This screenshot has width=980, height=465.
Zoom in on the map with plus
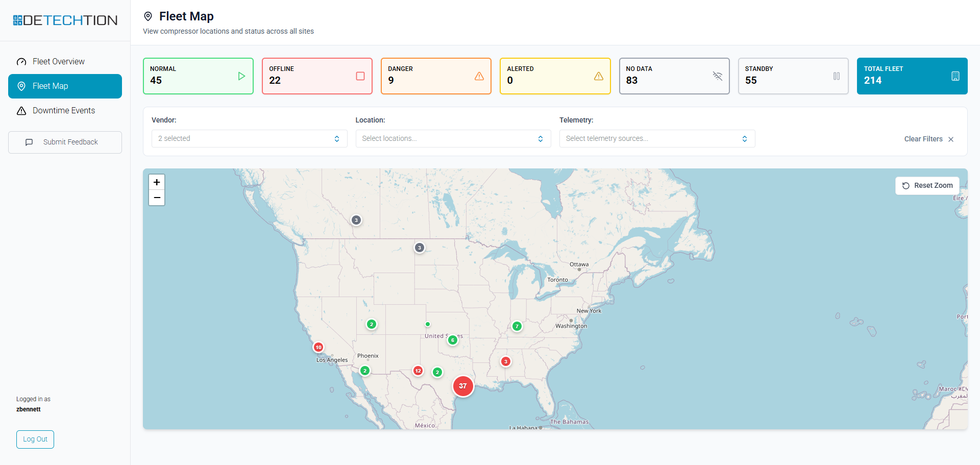point(157,182)
